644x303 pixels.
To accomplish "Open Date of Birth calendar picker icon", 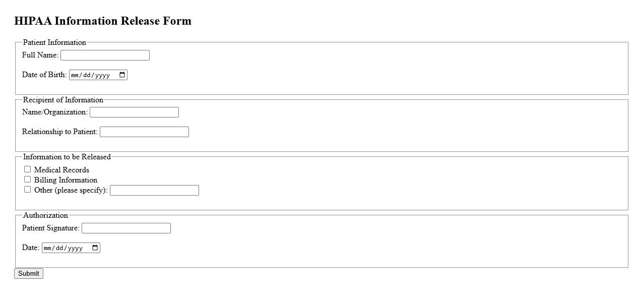I will [122, 75].
